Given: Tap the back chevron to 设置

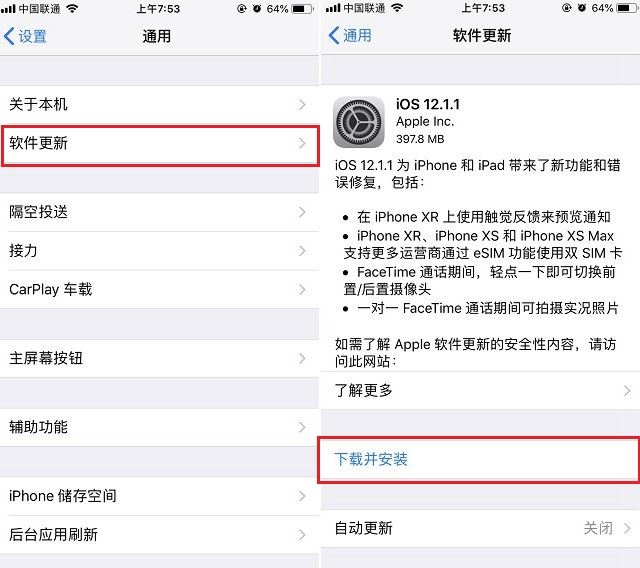Looking at the screenshot, I should [10, 36].
